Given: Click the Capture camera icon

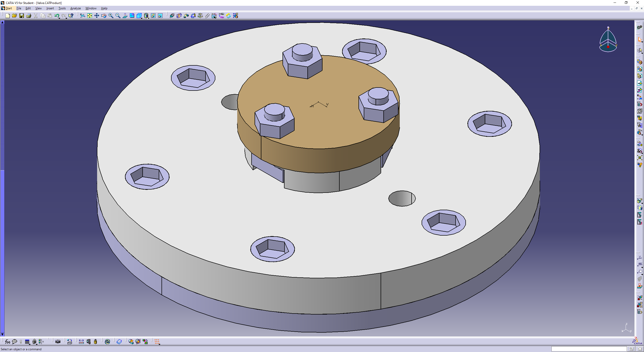Looking at the screenshot, I should click(x=58, y=342).
